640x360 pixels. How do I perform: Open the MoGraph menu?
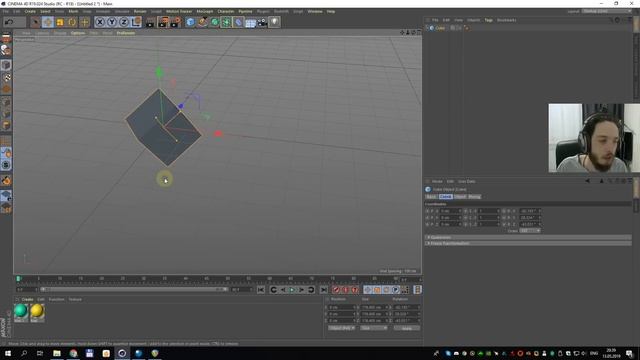[205, 11]
